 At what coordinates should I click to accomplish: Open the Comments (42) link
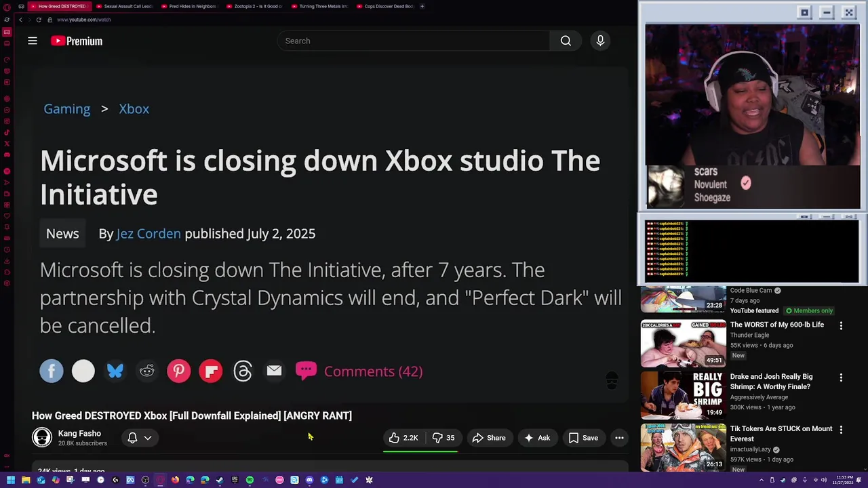(x=373, y=371)
